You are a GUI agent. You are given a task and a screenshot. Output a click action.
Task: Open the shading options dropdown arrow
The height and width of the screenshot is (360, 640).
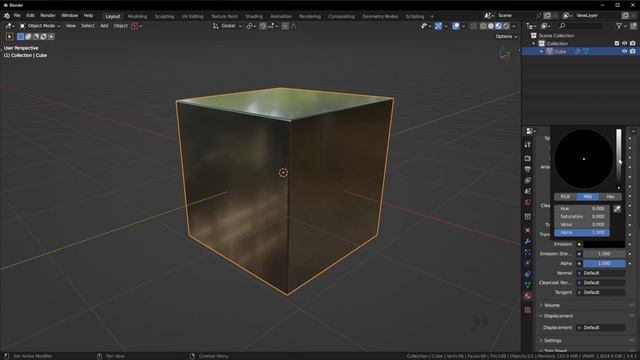coord(514,26)
